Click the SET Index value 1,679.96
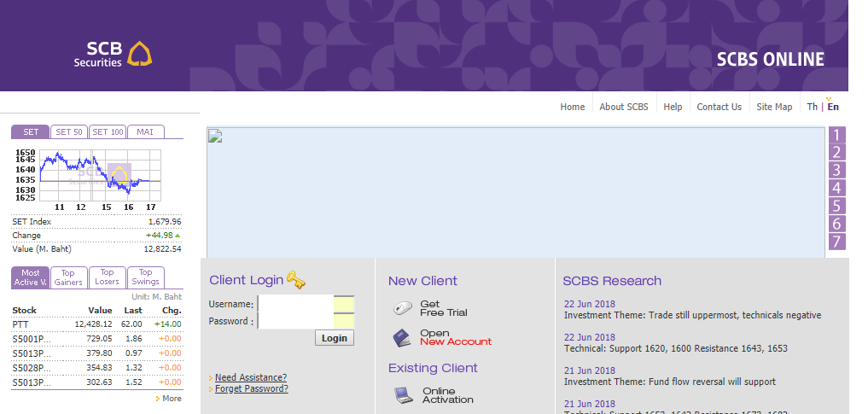This screenshot has height=414, width=868. click(x=165, y=222)
